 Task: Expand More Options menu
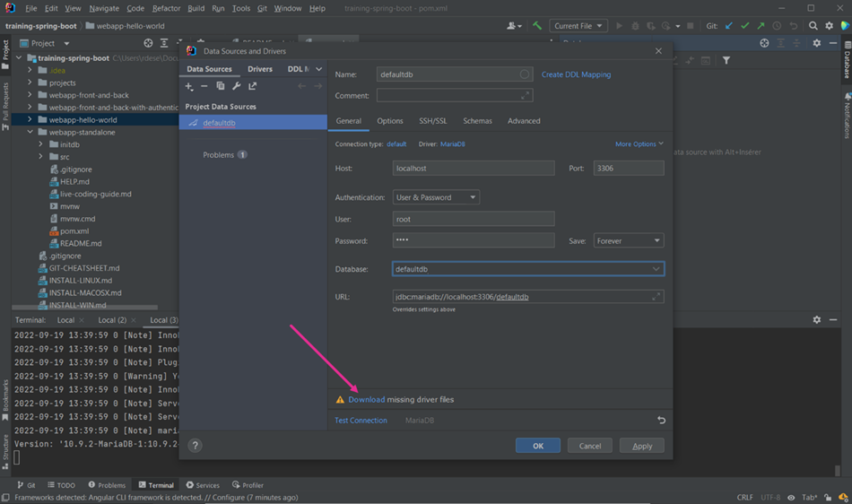(639, 143)
